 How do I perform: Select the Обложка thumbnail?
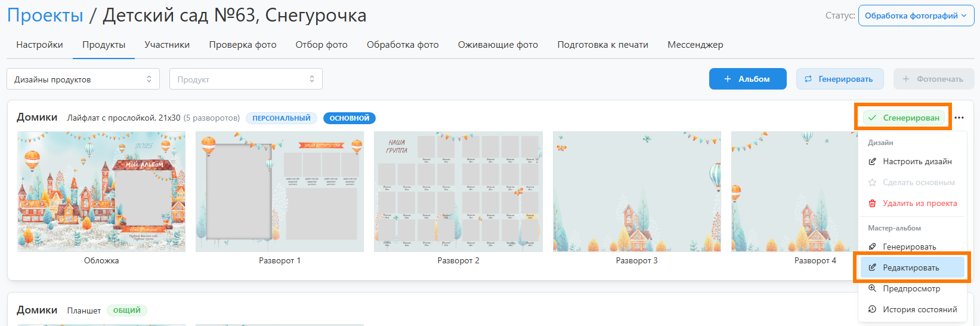(x=101, y=192)
